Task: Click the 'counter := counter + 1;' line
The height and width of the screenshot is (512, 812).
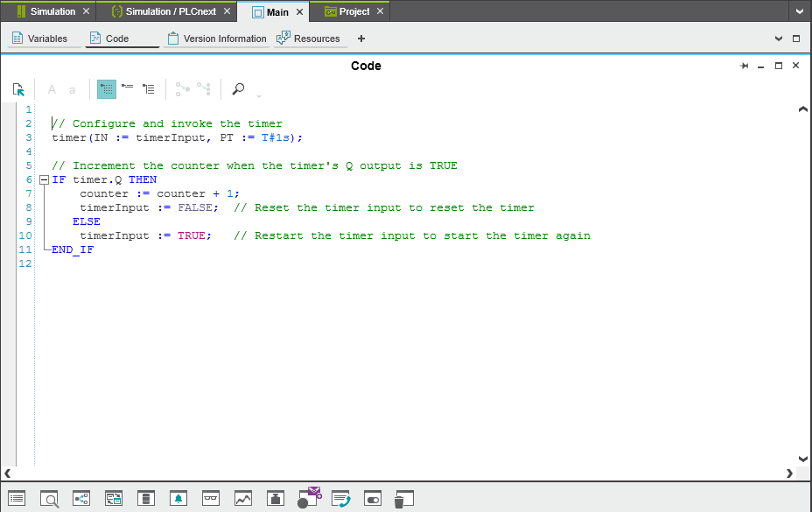Action: 159,193
